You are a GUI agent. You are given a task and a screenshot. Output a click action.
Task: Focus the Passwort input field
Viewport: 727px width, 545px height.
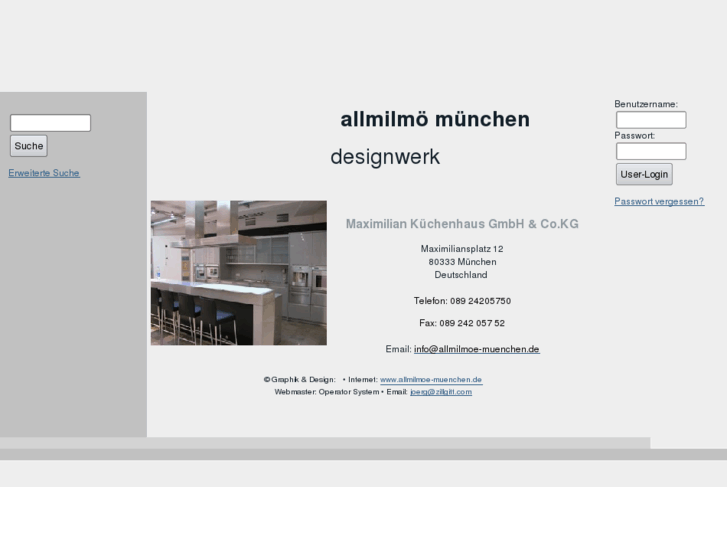point(651,151)
